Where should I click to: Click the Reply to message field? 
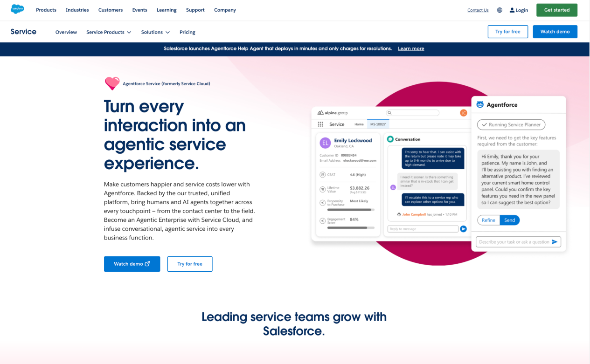pyautogui.click(x=423, y=229)
